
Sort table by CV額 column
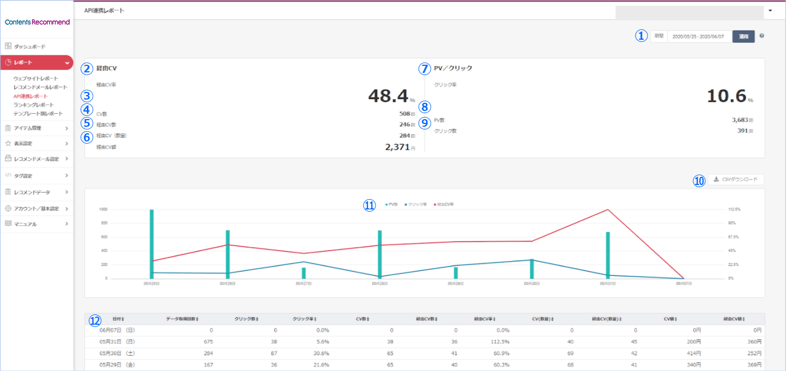671,318
